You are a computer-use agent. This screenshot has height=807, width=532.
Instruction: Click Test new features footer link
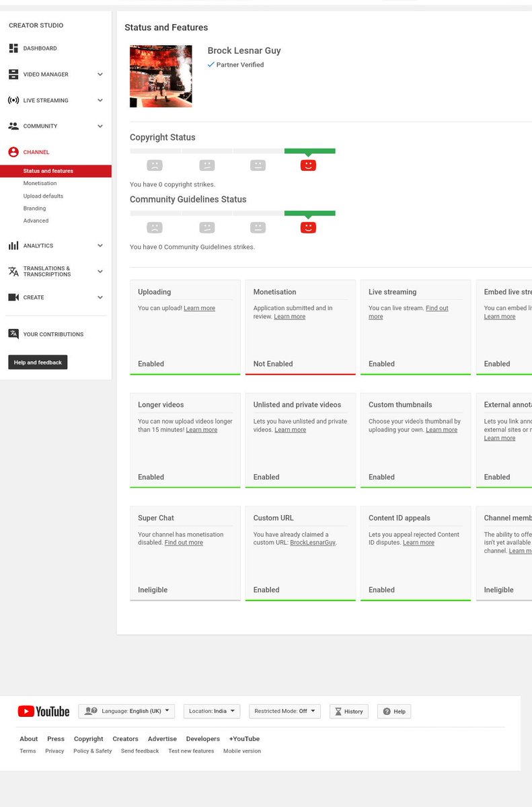191,751
